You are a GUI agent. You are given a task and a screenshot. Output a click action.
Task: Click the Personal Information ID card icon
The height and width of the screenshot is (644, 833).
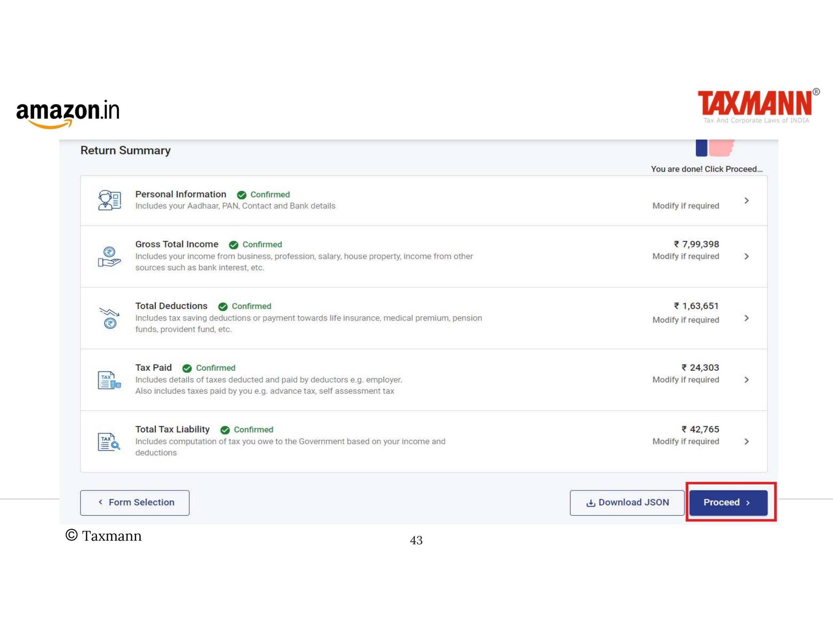[109, 200]
